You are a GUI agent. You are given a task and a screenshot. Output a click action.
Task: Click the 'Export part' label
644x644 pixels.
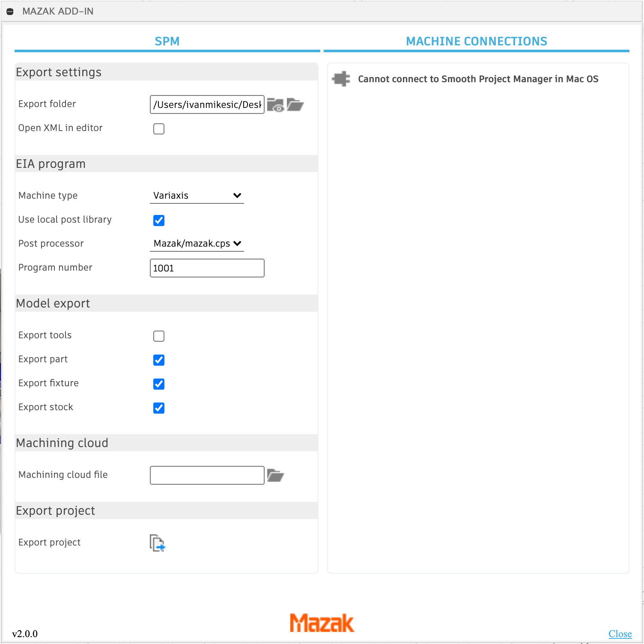tap(43, 359)
